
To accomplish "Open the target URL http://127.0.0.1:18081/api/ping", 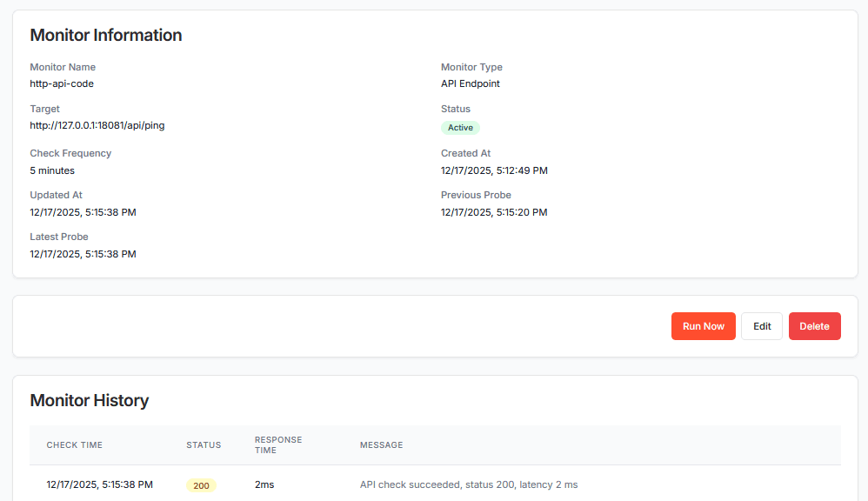I will pos(96,124).
